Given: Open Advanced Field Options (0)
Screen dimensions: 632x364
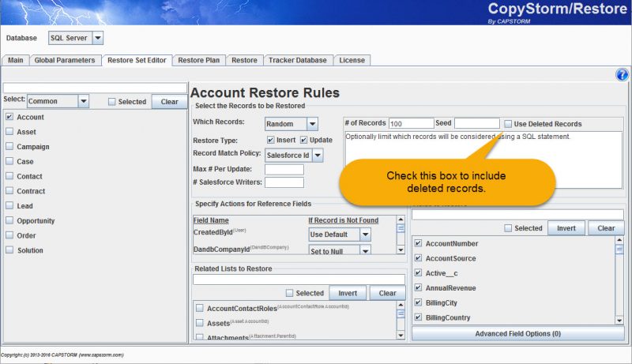Looking at the screenshot, I should coord(518,334).
